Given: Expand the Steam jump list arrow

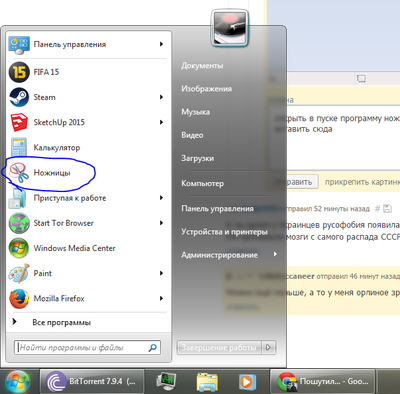Looking at the screenshot, I should pyautogui.click(x=161, y=97).
